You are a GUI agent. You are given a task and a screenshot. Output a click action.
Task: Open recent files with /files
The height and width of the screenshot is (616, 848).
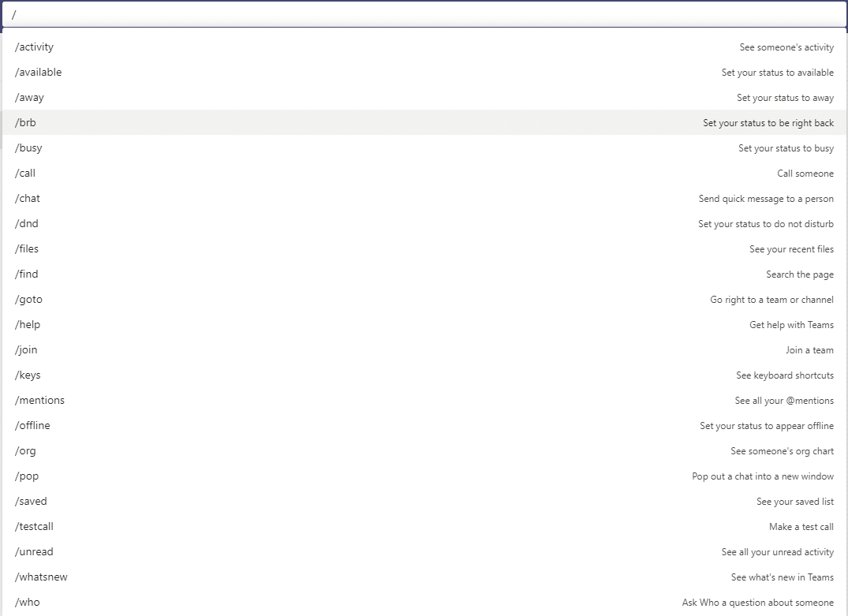click(x=27, y=249)
